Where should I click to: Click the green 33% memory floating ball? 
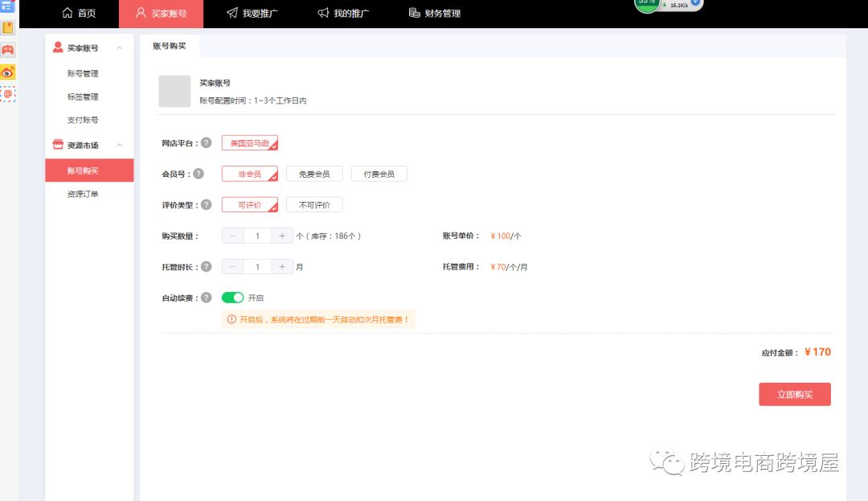[647, 3]
